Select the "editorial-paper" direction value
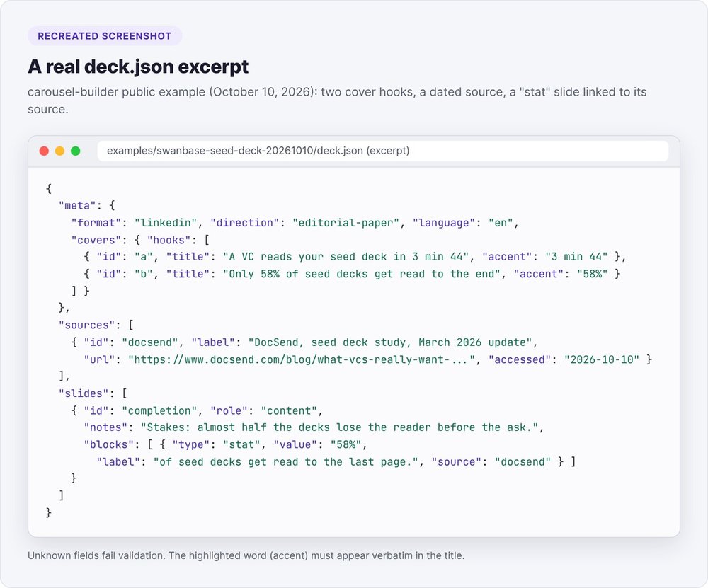Screen dimensions: 708x588 pyautogui.click(x=346, y=223)
